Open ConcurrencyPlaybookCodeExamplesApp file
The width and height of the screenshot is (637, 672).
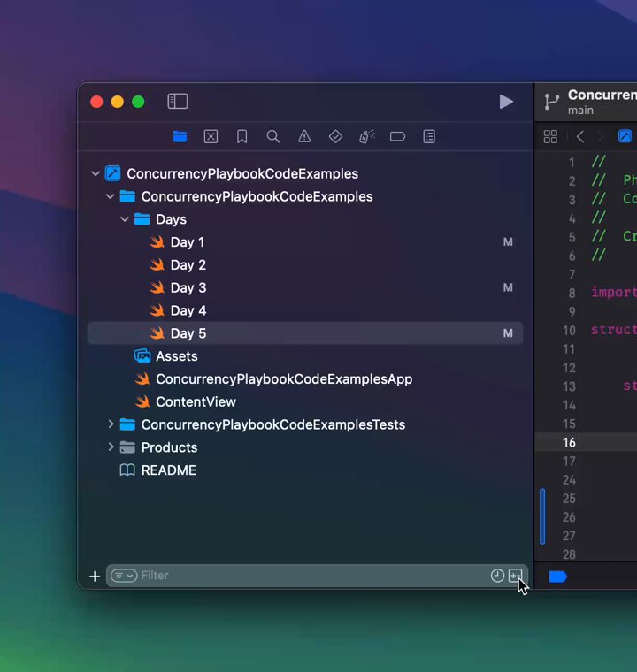(305, 378)
